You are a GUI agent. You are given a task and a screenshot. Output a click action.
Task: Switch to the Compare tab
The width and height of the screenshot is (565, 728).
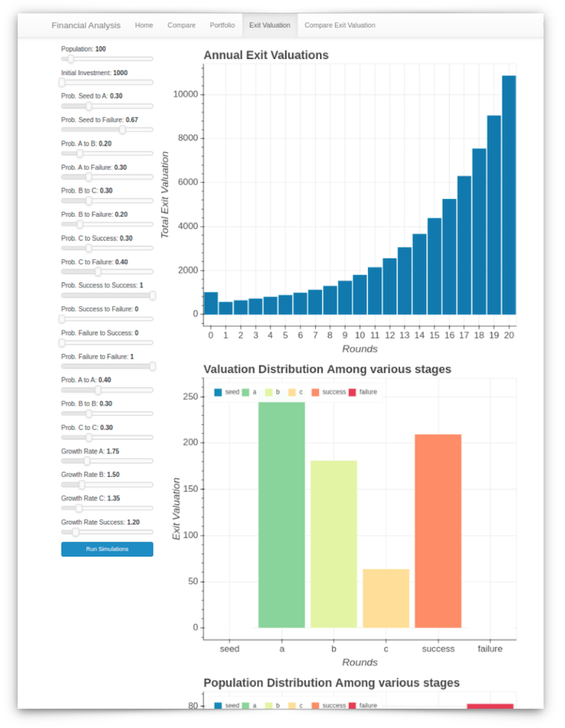click(x=181, y=25)
